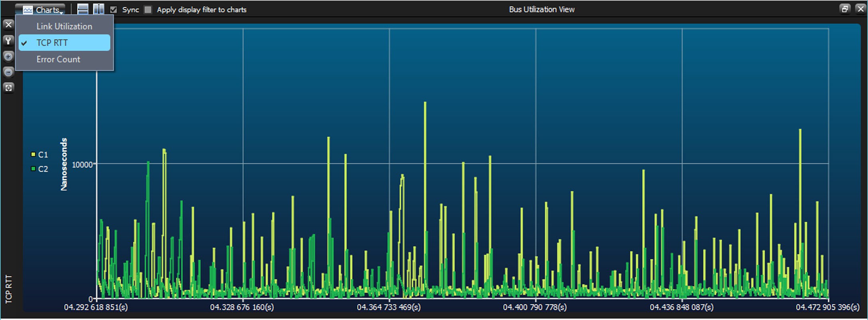Remove the chart with X button
This screenshot has height=320, width=868.
(x=8, y=25)
